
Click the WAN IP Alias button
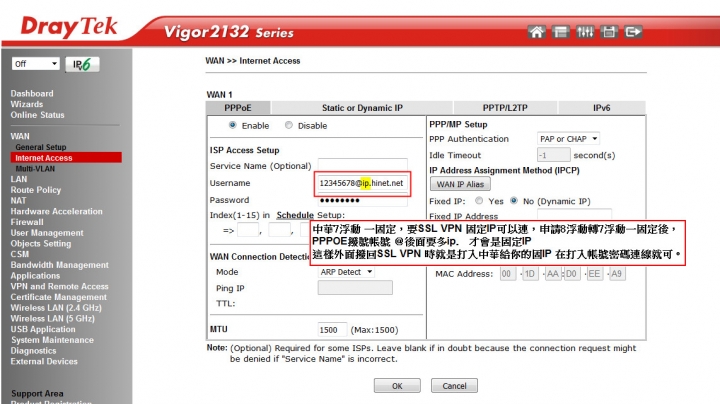(460, 184)
